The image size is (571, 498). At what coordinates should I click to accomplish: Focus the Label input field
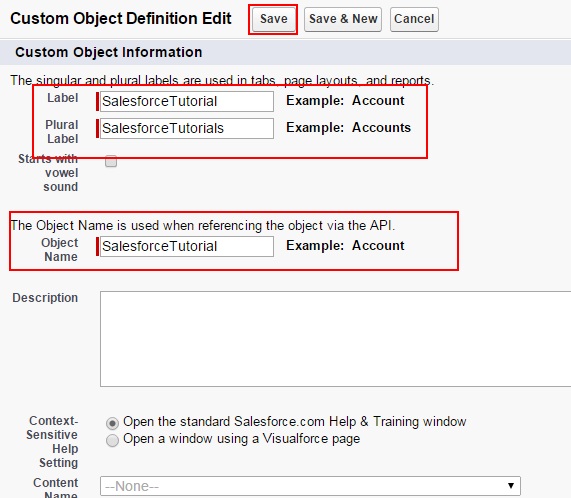coord(187,101)
